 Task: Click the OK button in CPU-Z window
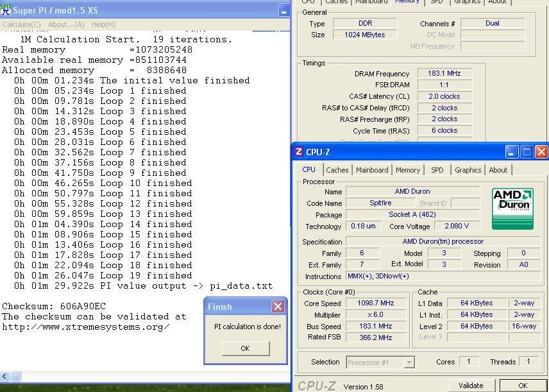pyautogui.click(x=523, y=386)
